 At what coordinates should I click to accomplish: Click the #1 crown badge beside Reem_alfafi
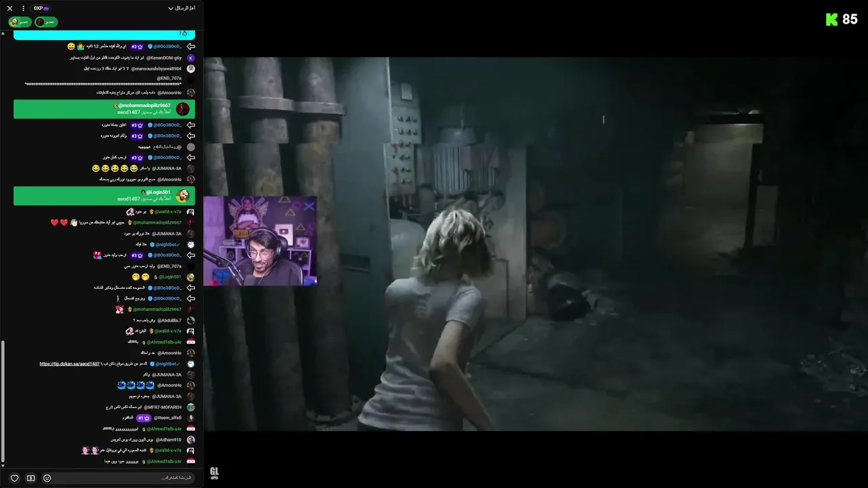point(144,418)
